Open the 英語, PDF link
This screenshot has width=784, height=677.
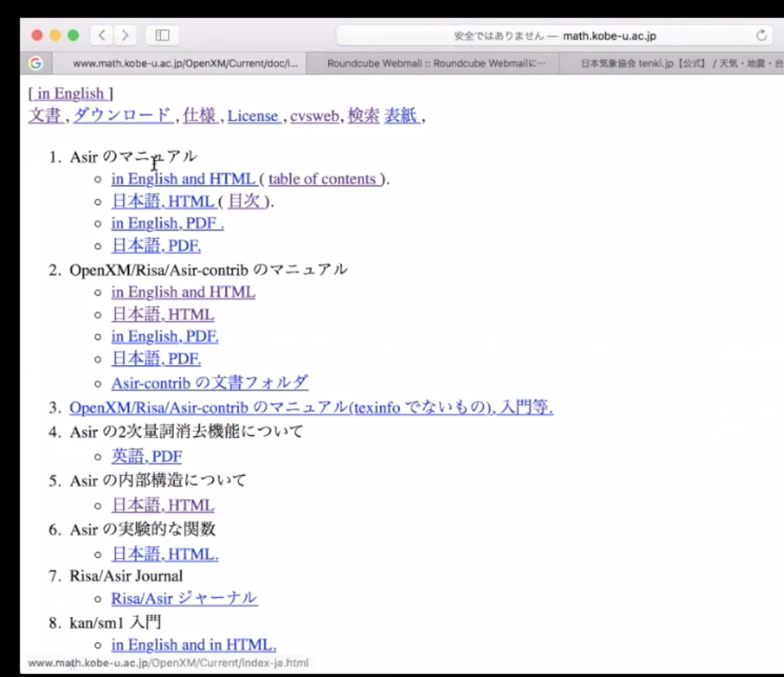pos(147,456)
